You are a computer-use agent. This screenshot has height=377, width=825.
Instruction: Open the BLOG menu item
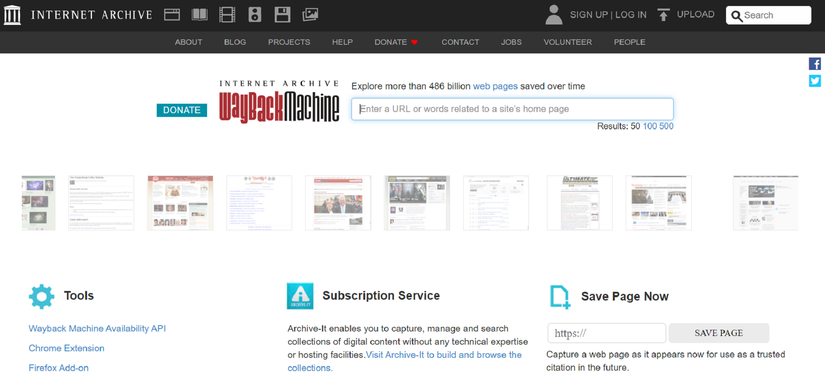235,42
